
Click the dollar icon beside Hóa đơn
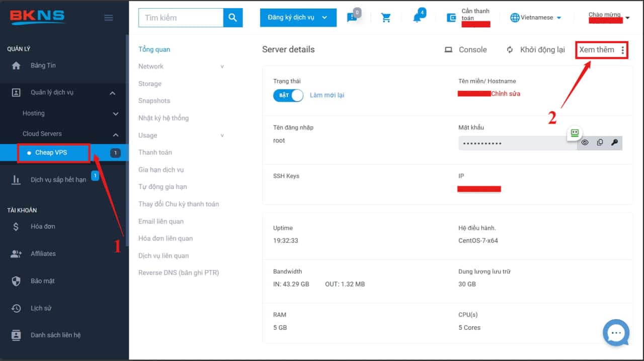[x=16, y=227]
